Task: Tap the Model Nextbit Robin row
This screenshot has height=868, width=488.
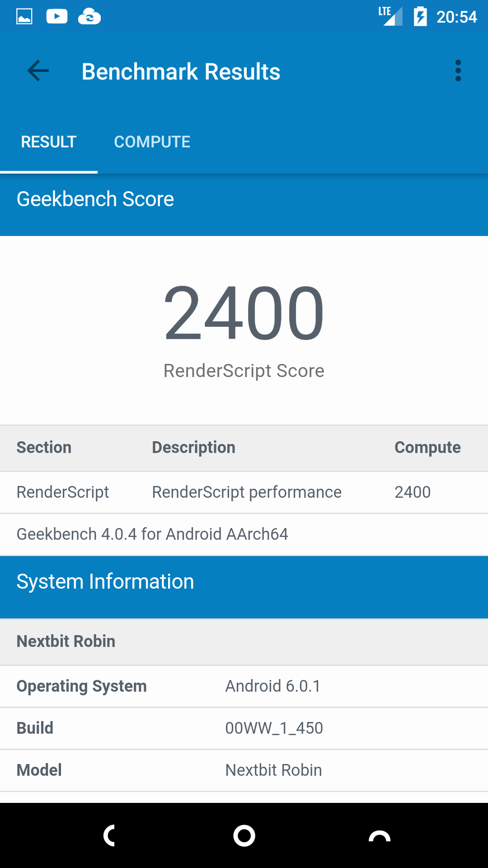Action: pos(244,770)
